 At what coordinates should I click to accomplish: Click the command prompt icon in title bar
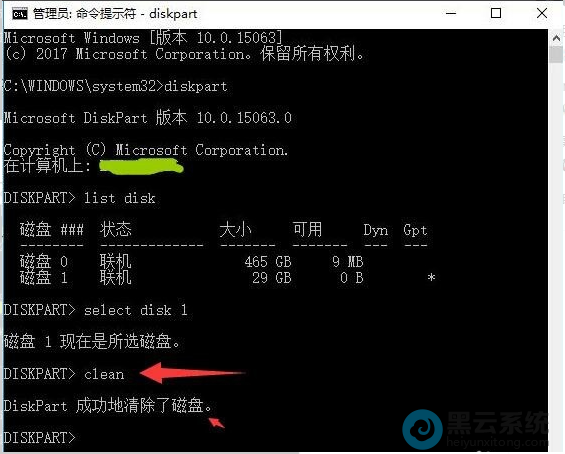(x=19, y=14)
